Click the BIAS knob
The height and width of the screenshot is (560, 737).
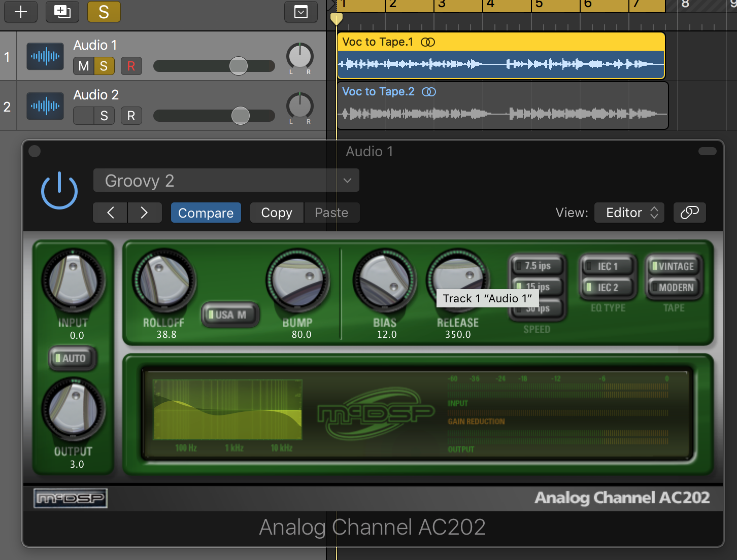pyautogui.click(x=384, y=280)
